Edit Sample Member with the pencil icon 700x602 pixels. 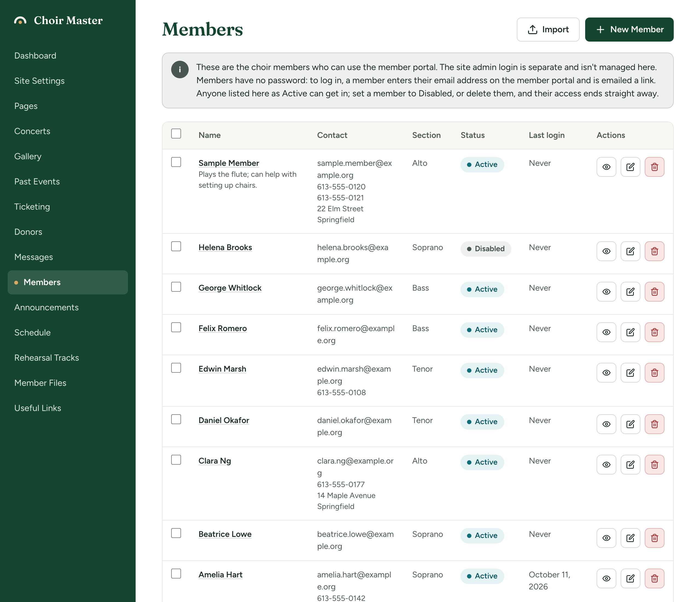630,167
